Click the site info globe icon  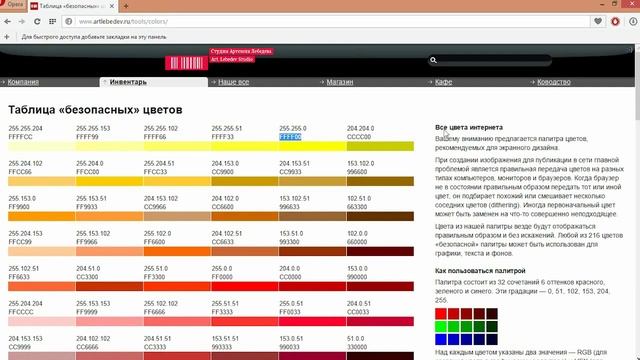tap(69, 21)
